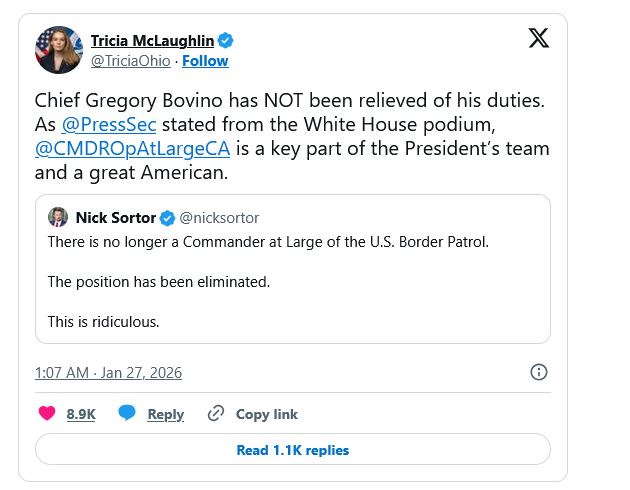Click the X logo icon
The height and width of the screenshot is (490, 630).
538,39
